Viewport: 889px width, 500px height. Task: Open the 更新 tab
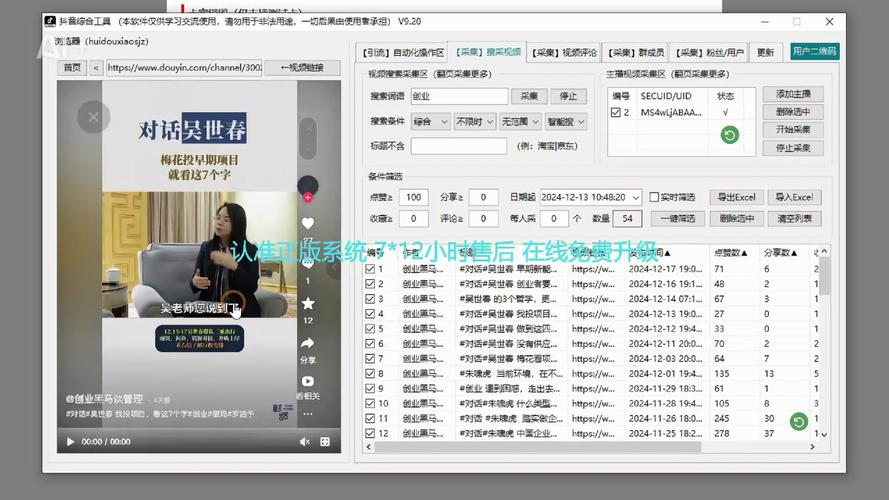[765, 52]
